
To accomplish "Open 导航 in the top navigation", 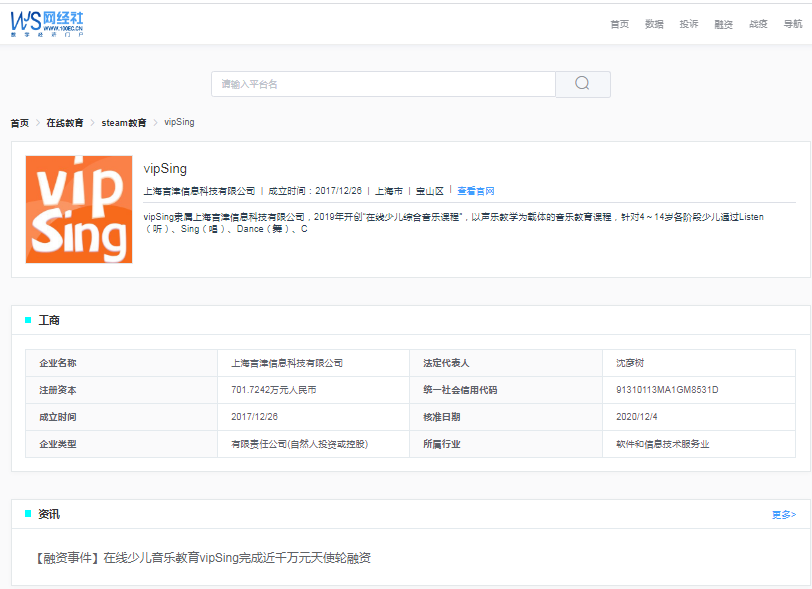I will (793, 24).
